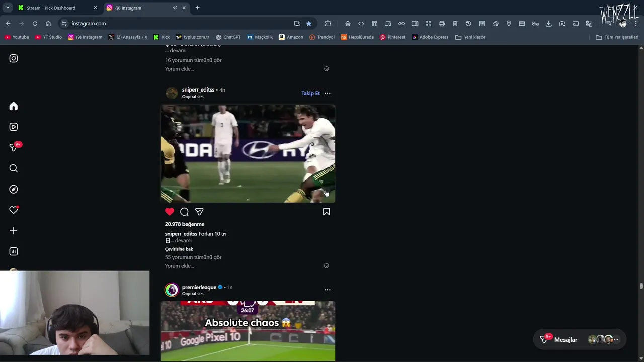Open ChatGPT bookmark
The height and width of the screenshot is (362, 644).
click(x=228, y=37)
